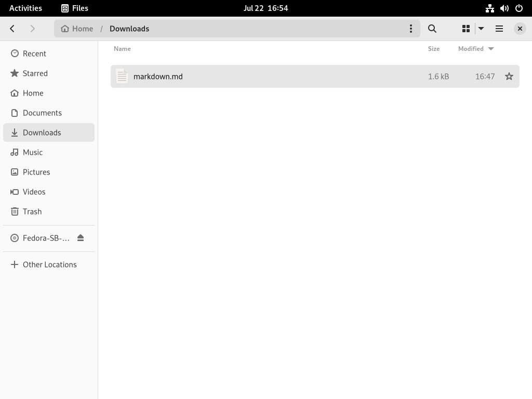Screen dimensions: 532x399
Task: Open Other Locations
Action: [x=49, y=264]
